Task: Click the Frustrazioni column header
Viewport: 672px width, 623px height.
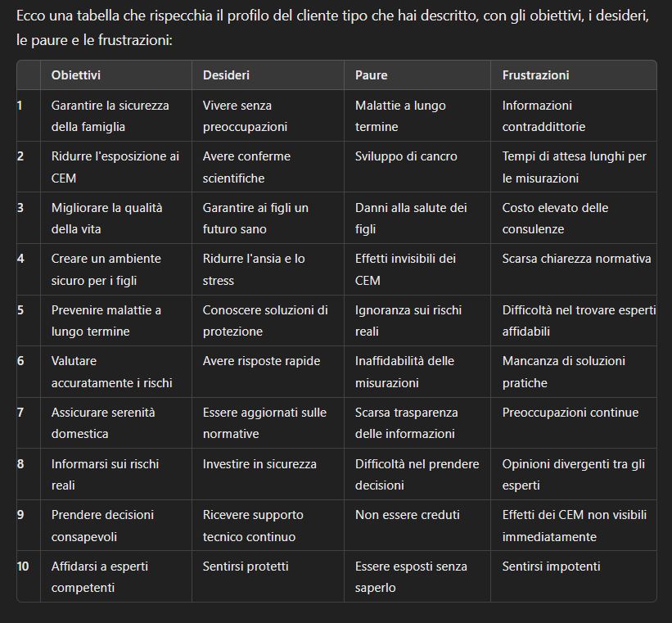Action: 535,74
